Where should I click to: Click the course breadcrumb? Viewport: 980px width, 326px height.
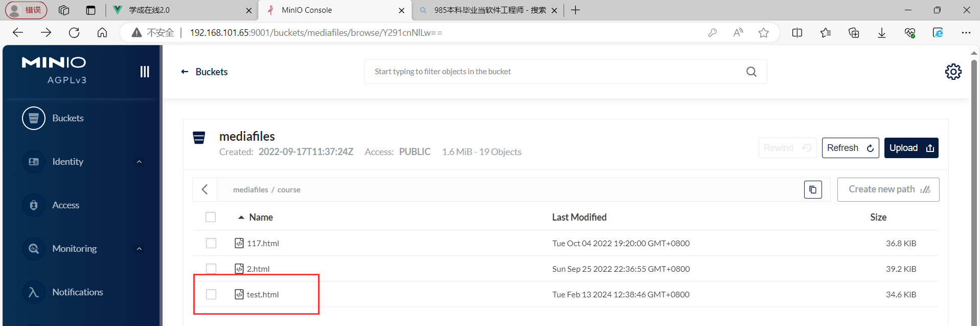click(x=289, y=190)
